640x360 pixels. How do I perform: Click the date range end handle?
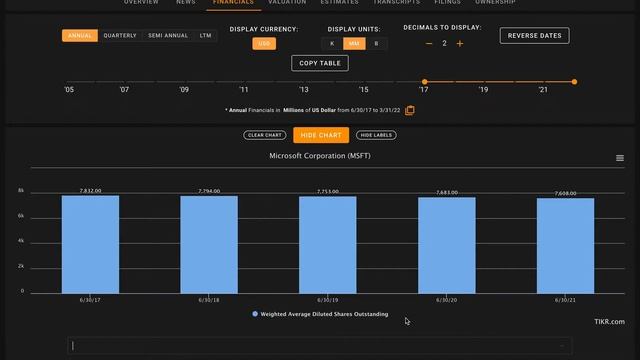574,82
